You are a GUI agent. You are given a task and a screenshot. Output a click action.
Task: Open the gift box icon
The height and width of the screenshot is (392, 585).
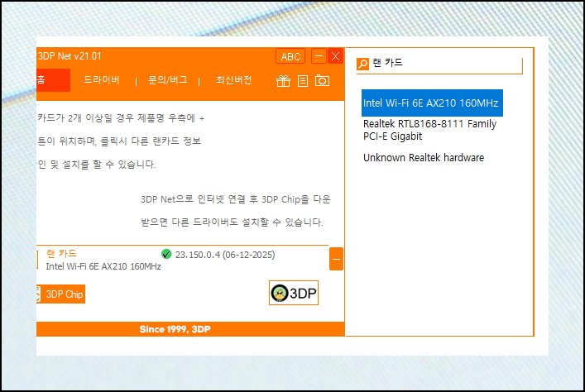pyautogui.click(x=283, y=80)
